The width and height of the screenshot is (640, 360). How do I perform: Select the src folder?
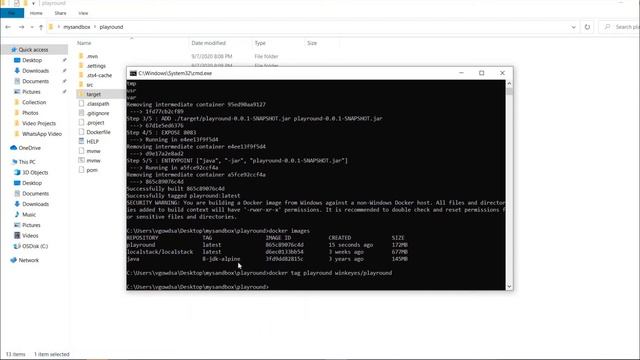pyautogui.click(x=90, y=85)
